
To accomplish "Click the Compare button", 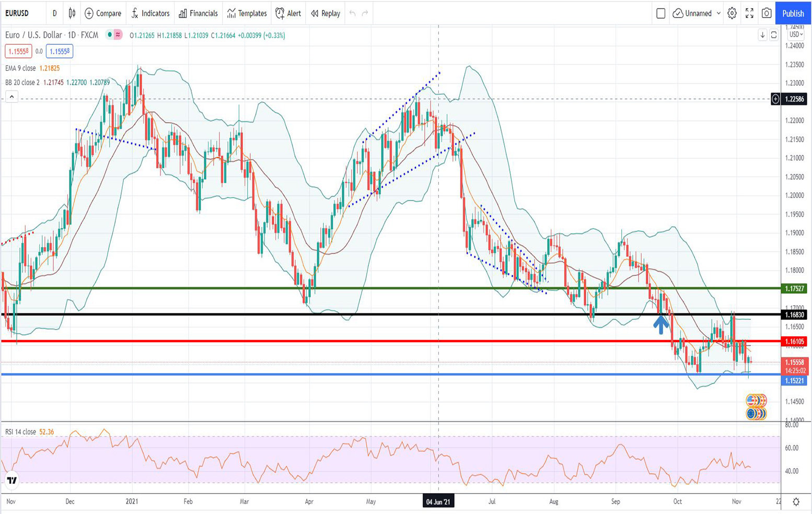I will click(103, 13).
